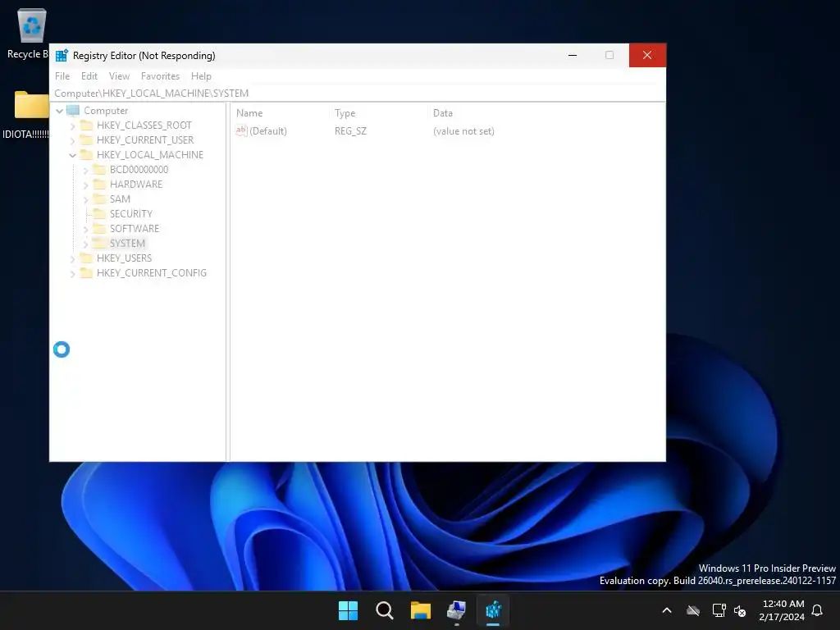
Task: Open the network status tray icon
Action: click(x=719, y=610)
